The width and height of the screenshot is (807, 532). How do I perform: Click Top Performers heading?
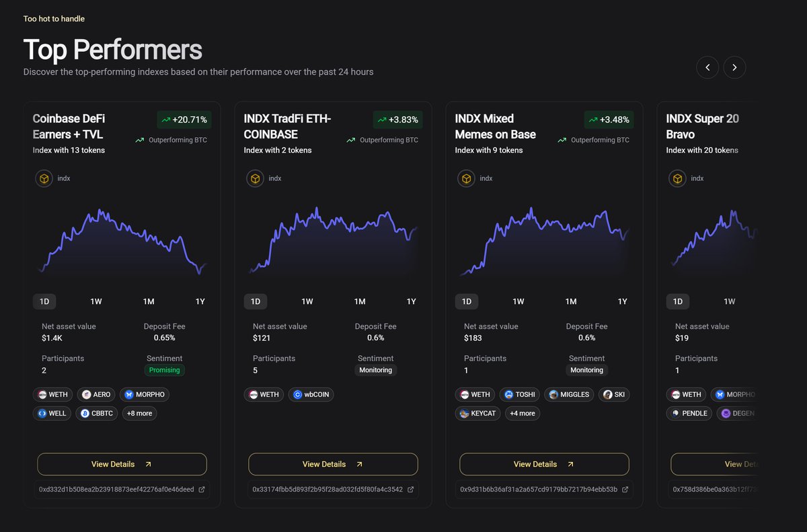pos(113,50)
